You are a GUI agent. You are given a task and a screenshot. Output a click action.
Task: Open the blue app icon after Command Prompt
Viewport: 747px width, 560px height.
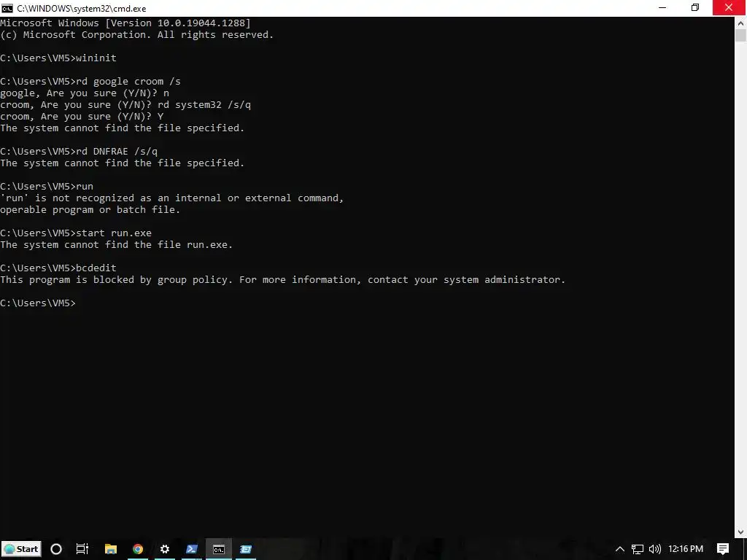coord(246,549)
